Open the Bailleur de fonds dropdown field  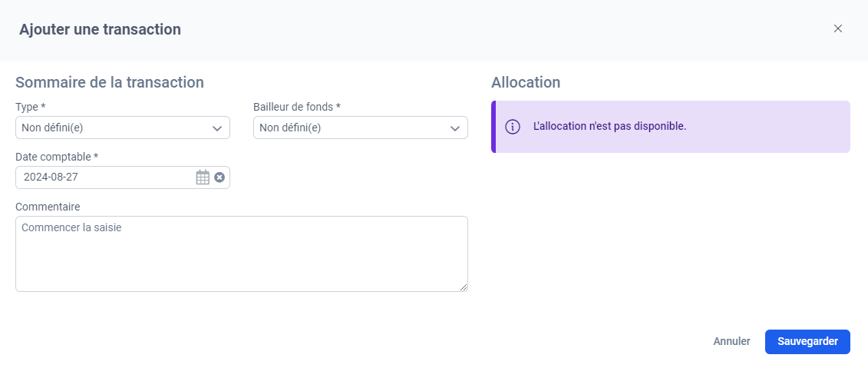coord(361,128)
